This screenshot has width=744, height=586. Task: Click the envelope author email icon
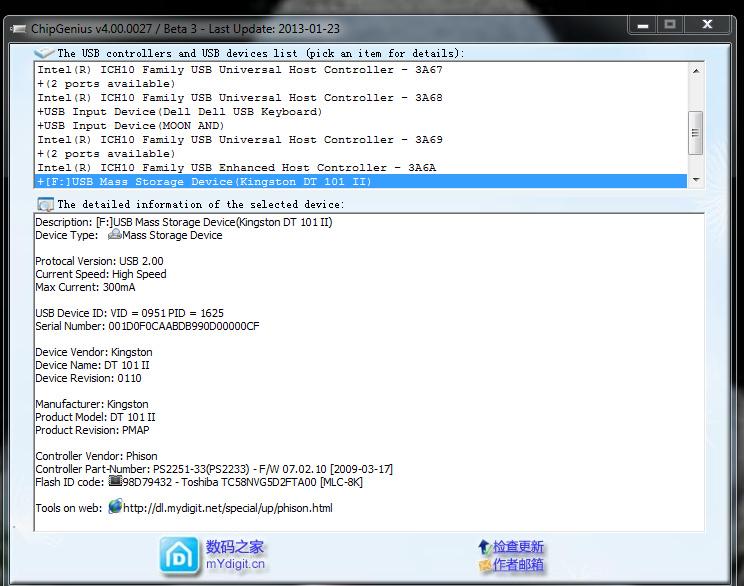click(x=485, y=565)
